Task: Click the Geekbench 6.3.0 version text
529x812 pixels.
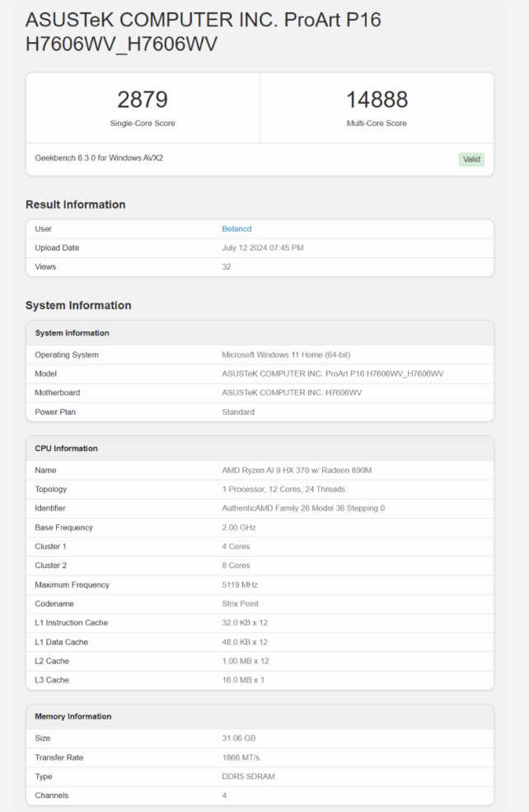Action: point(99,157)
